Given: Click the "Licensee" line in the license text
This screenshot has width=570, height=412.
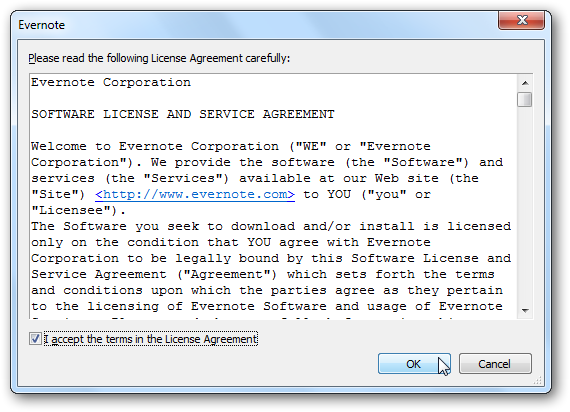Looking at the screenshot, I should click(79, 210).
